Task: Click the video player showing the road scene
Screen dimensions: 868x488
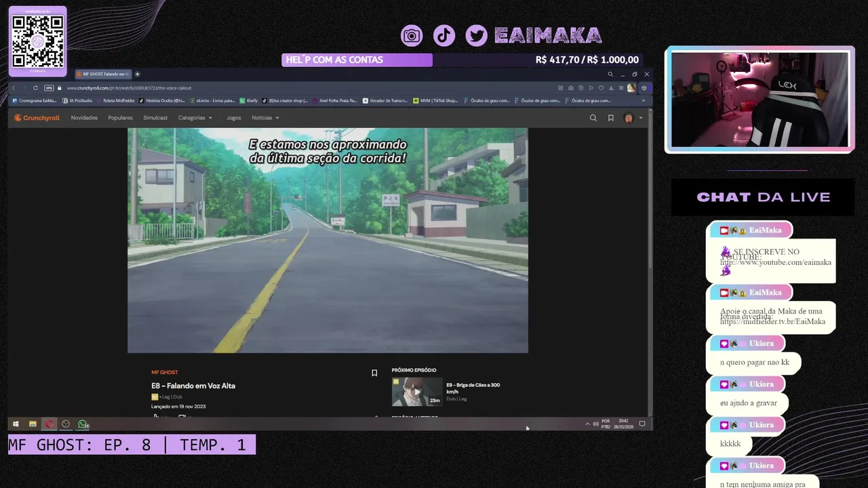Action: pyautogui.click(x=328, y=241)
